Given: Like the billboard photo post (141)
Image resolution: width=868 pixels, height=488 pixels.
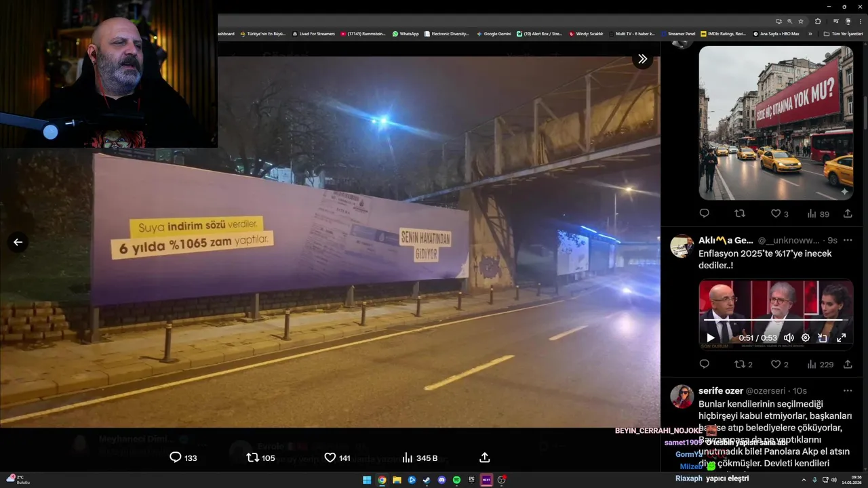Looking at the screenshot, I should [x=337, y=457].
